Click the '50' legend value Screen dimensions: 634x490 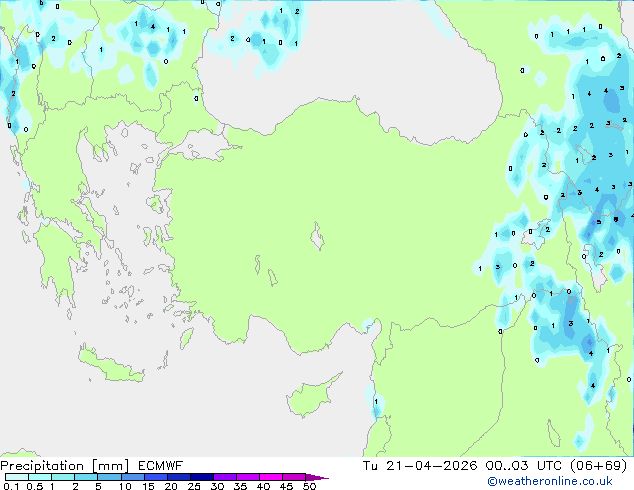309,486
